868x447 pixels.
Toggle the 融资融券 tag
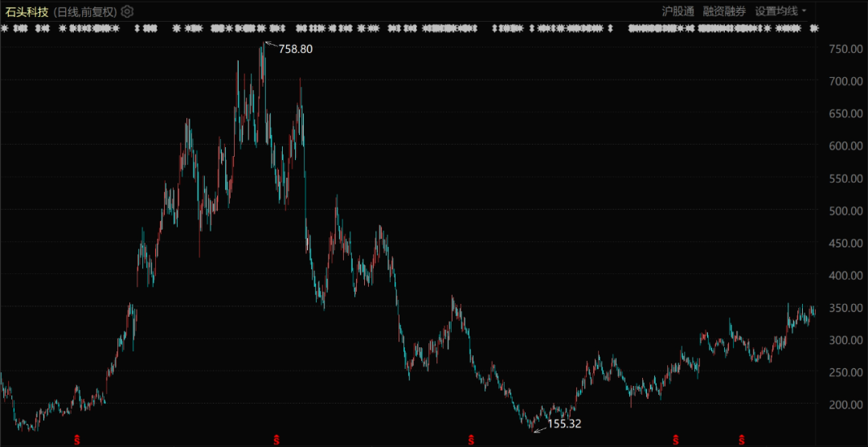[724, 11]
